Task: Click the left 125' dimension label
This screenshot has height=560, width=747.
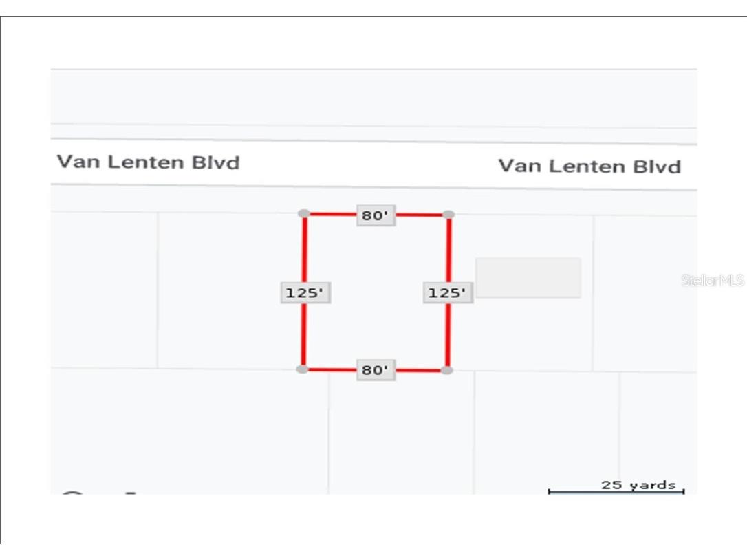Action: tap(305, 293)
